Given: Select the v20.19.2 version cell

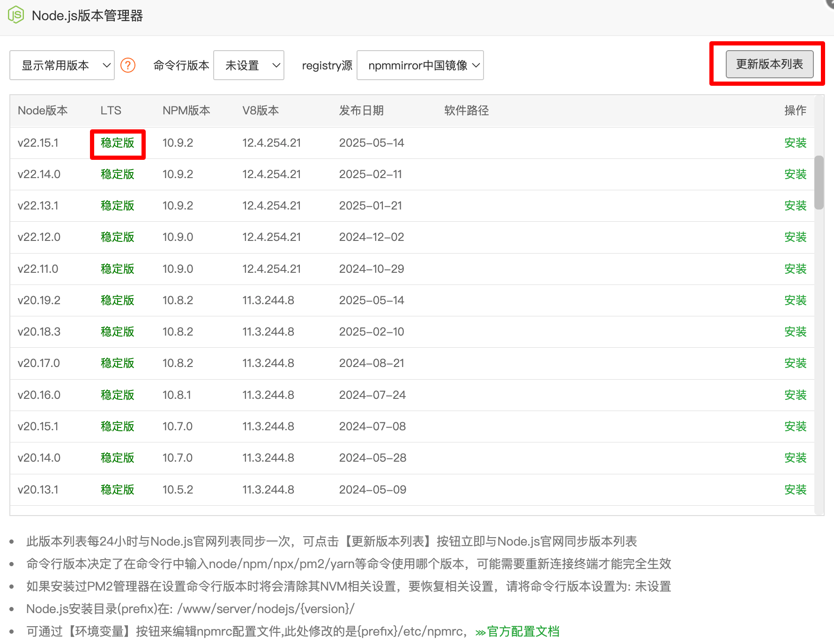Looking at the screenshot, I should 39,300.
